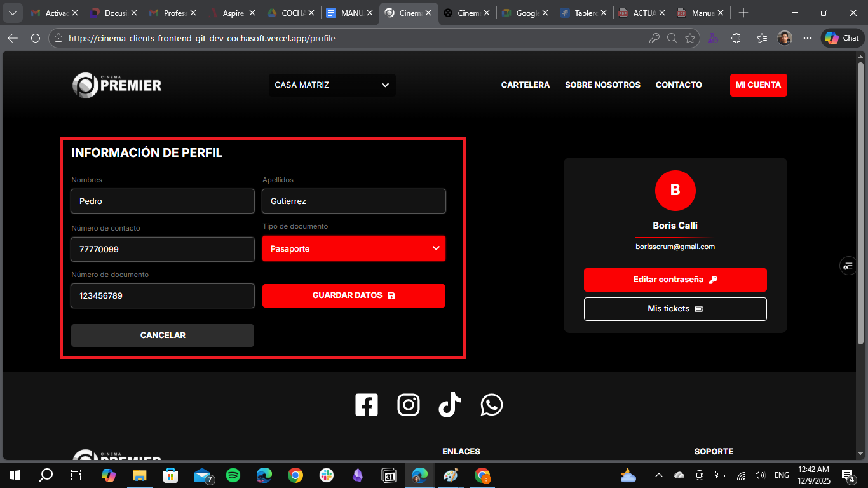This screenshot has width=868, height=488.
Task: Open the WhatsApp social icon
Action: click(492, 405)
